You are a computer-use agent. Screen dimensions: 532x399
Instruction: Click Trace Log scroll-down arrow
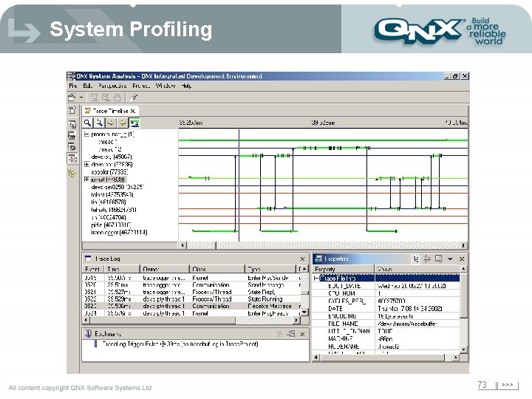click(x=304, y=312)
